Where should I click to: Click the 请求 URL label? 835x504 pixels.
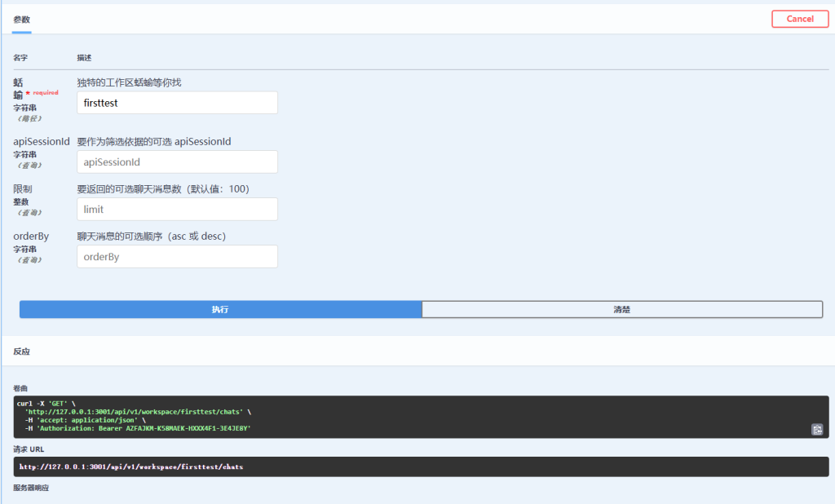[26, 449]
